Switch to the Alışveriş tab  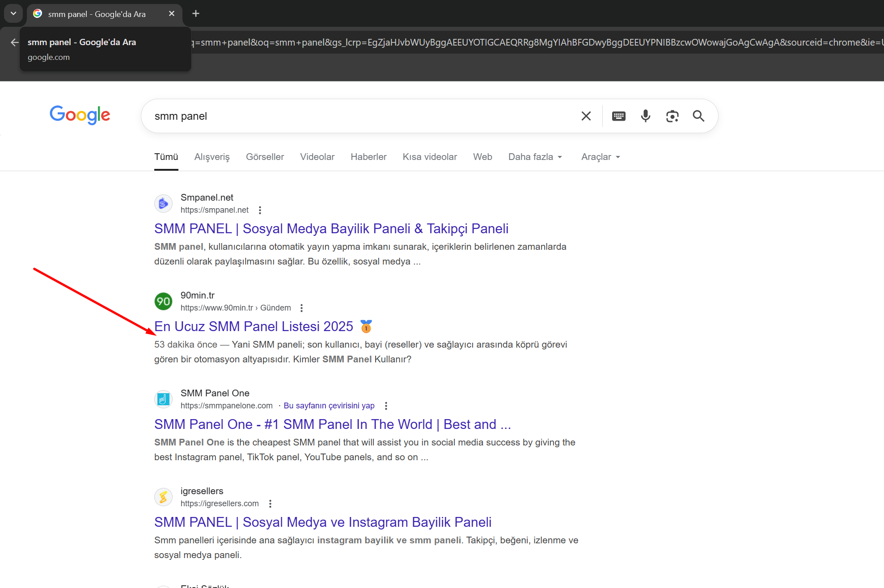pyautogui.click(x=212, y=157)
